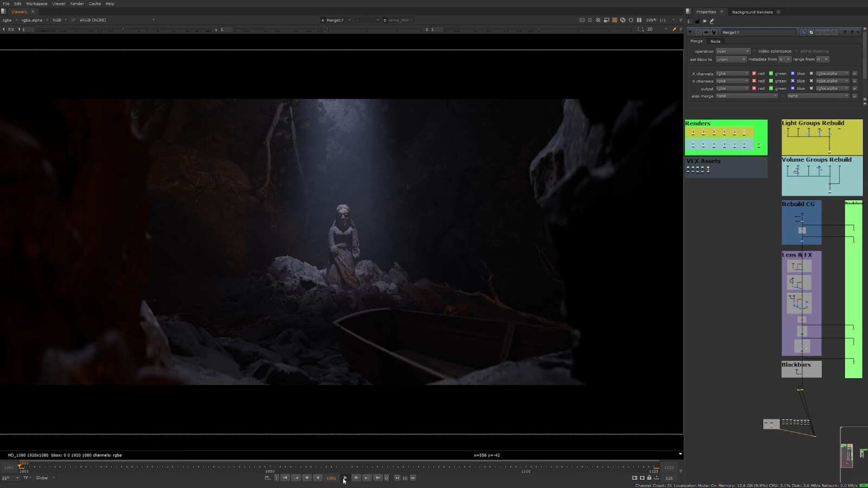Center Merge17 node in node graph icon

[698, 33]
